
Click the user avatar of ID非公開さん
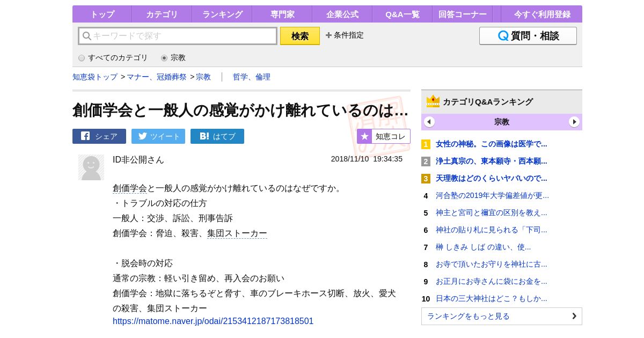pos(91,167)
